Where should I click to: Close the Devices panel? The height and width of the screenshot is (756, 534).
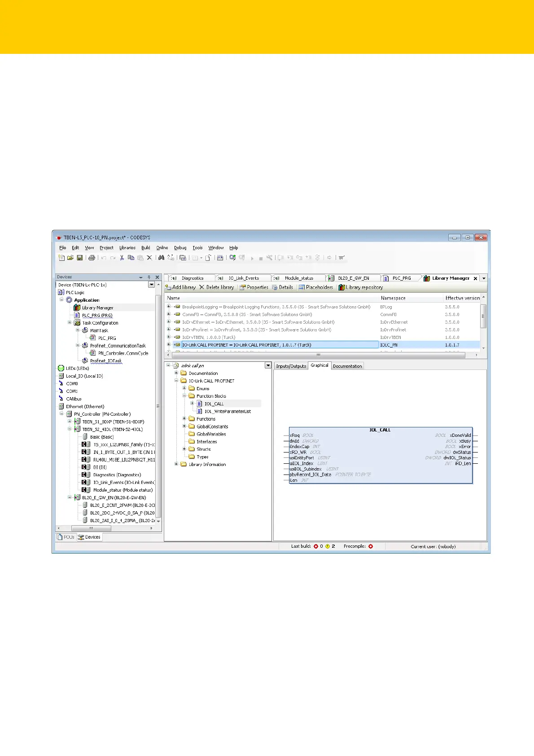[x=157, y=277]
